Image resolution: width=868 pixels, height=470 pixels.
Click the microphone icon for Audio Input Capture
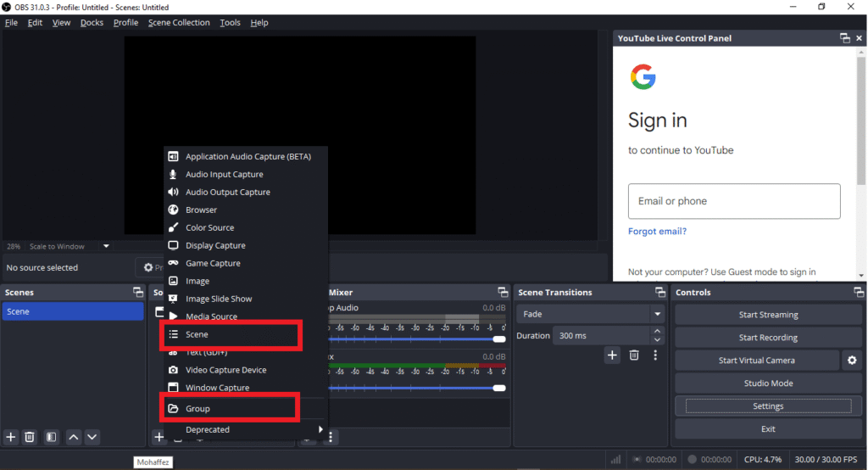tap(173, 174)
